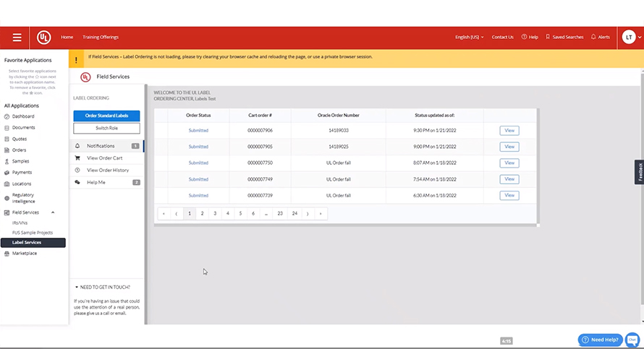Image resolution: width=644 pixels, height=349 pixels.
Task: Go to page 3 of orders
Action: click(x=215, y=213)
